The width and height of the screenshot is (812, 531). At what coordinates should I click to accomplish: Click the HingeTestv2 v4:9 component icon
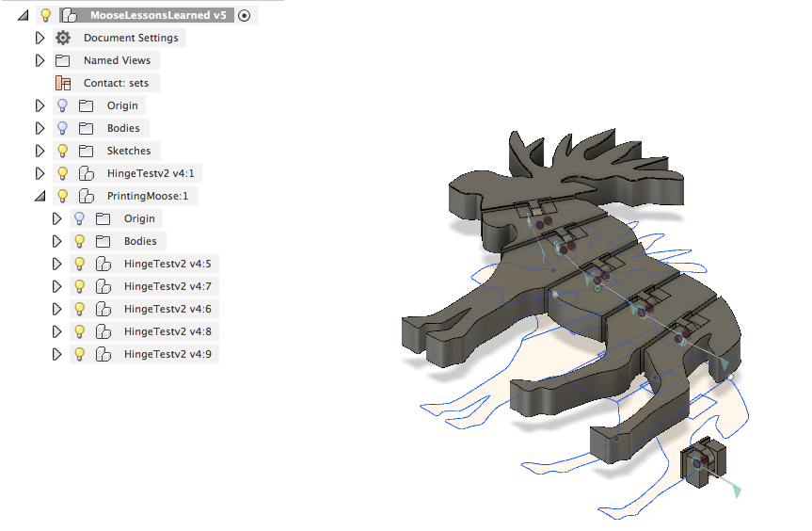click(x=103, y=354)
